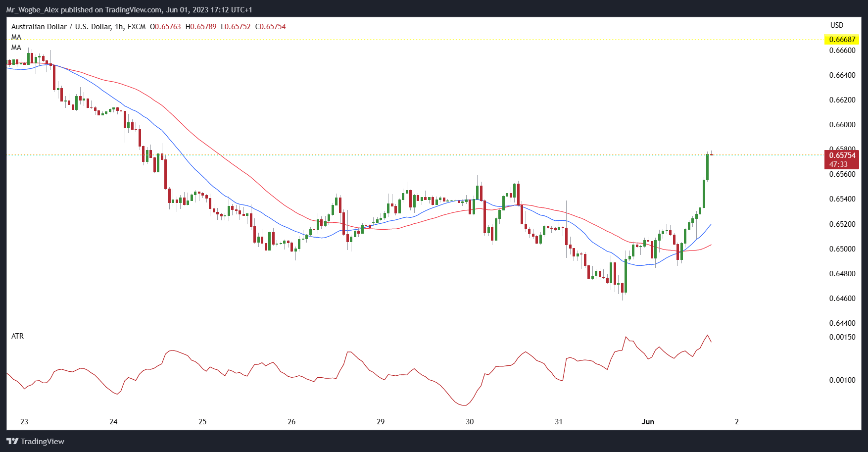Screen dimensions: 868x452
Task: Click the close price value C0.65754
Action: click(x=270, y=27)
